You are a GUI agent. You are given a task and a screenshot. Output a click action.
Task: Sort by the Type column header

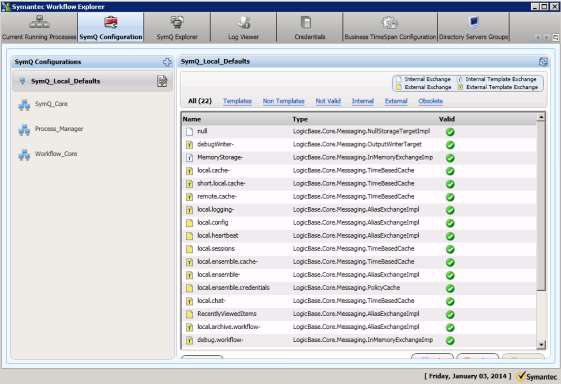point(300,119)
